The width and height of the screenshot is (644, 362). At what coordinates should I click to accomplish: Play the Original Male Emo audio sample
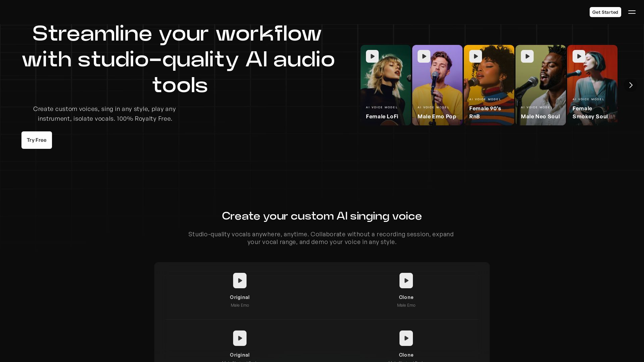(x=240, y=281)
